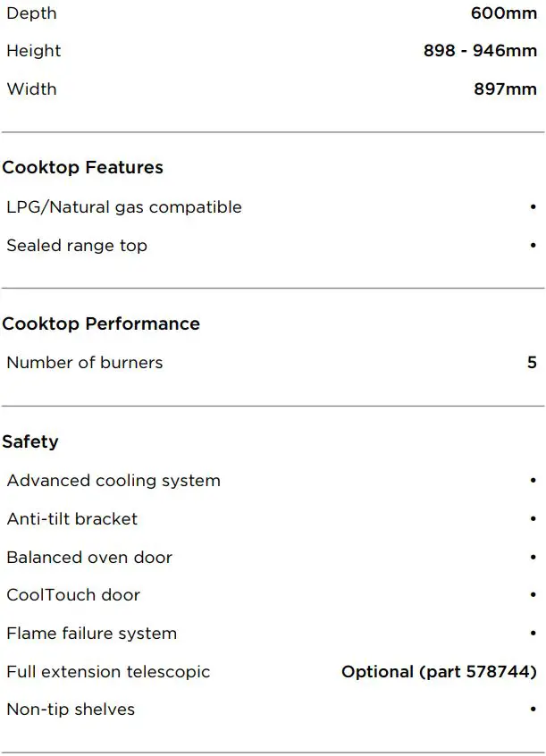Select the Balanced oven door text
Screen dimensions: 546x756
pyautogui.click(x=89, y=558)
